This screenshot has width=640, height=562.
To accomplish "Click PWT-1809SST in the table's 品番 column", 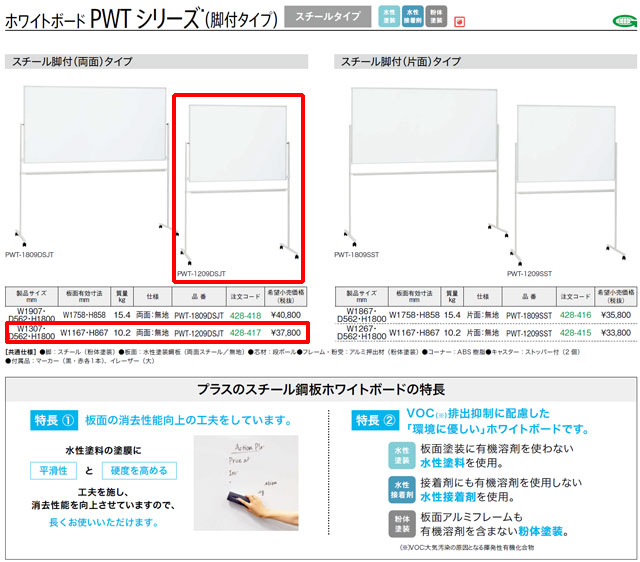I will tap(529, 315).
